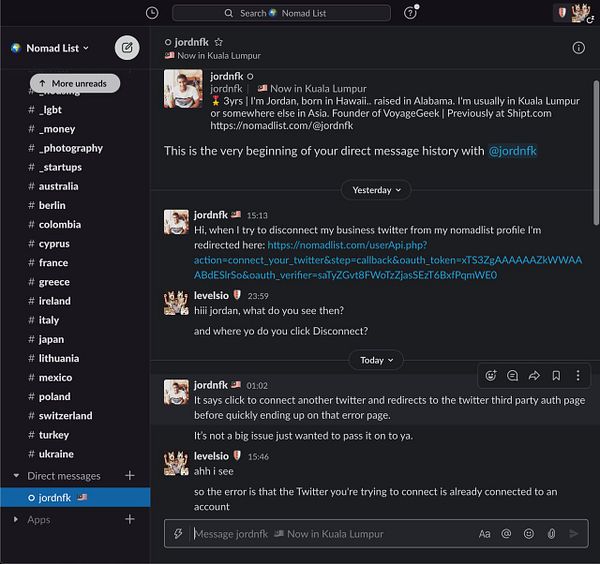Attach a file with the paperclip icon
This screenshot has width=600, height=564.
pos(551,534)
